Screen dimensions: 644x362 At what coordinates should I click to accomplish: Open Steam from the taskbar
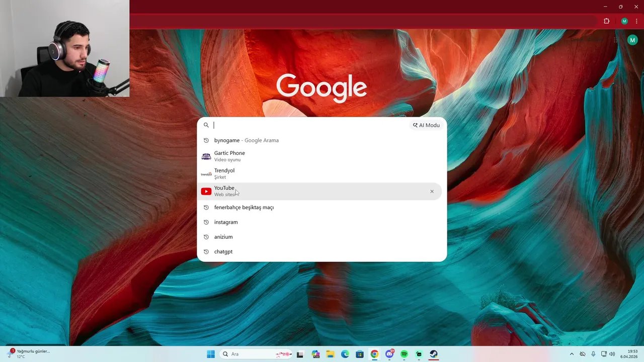434,354
